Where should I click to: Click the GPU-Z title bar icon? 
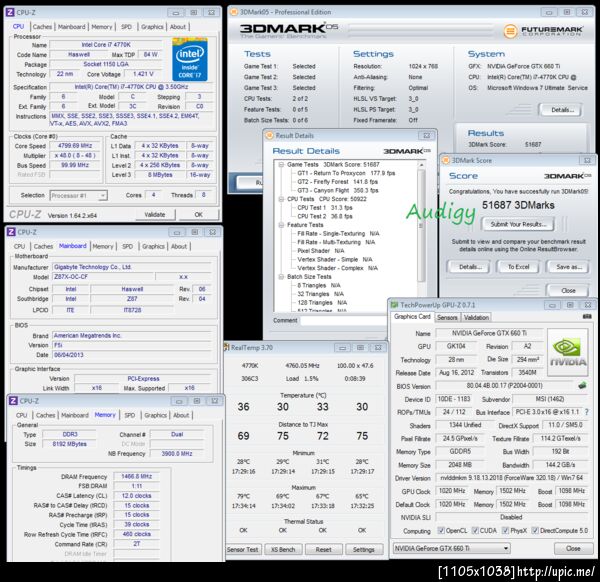(395, 305)
